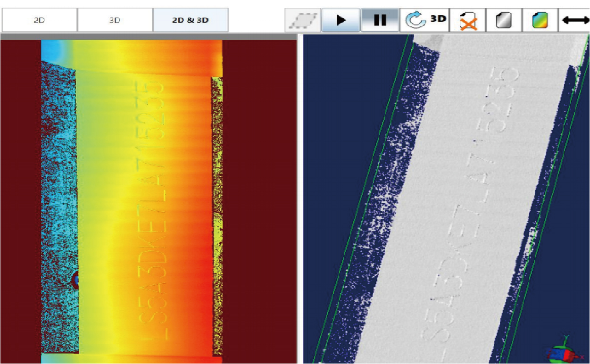Enable grayscale shading display mode
590x364 pixels.
pyautogui.click(x=504, y=20)
